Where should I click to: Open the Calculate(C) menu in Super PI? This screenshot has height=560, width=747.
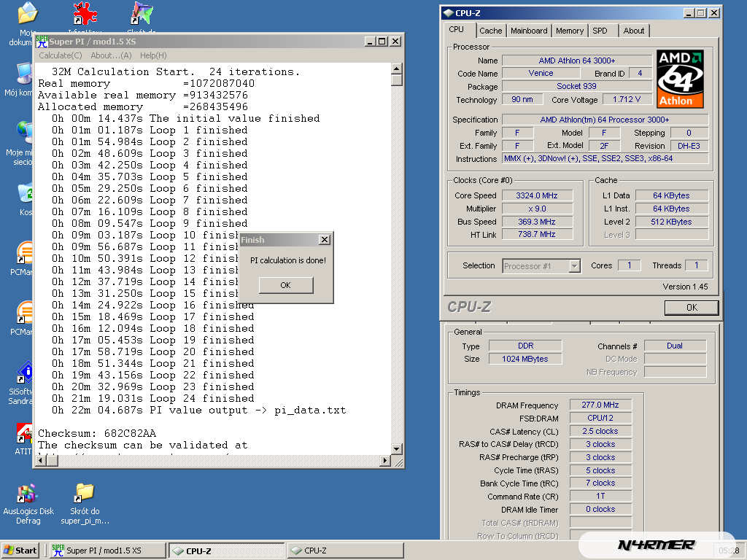click(61, 55)
